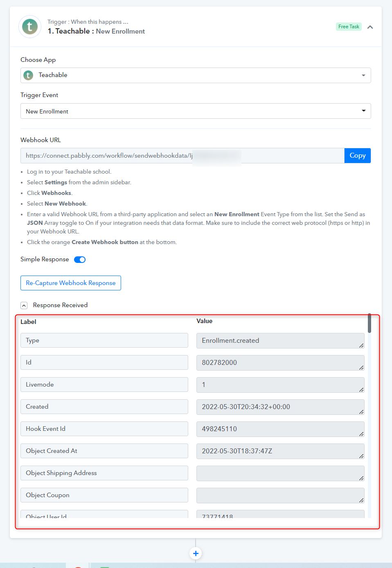Click the Object Shipping Address label field

[x=104, y=473]
